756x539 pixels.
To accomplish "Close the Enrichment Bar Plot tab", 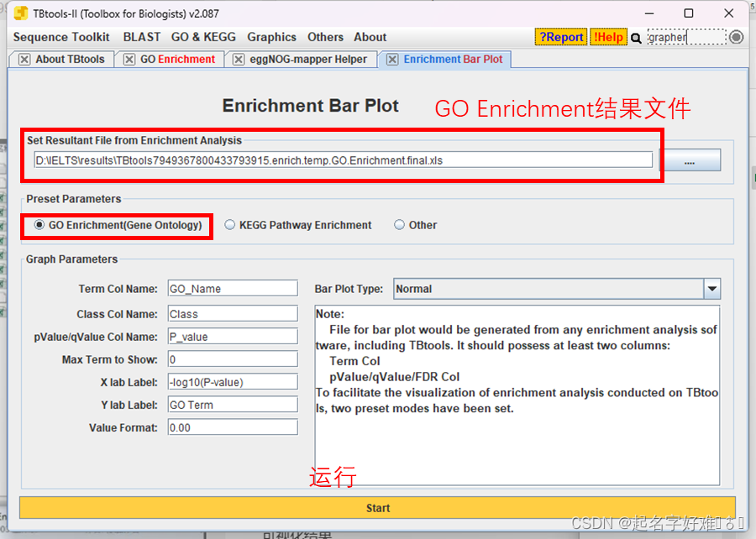I will tap(392, 60).
